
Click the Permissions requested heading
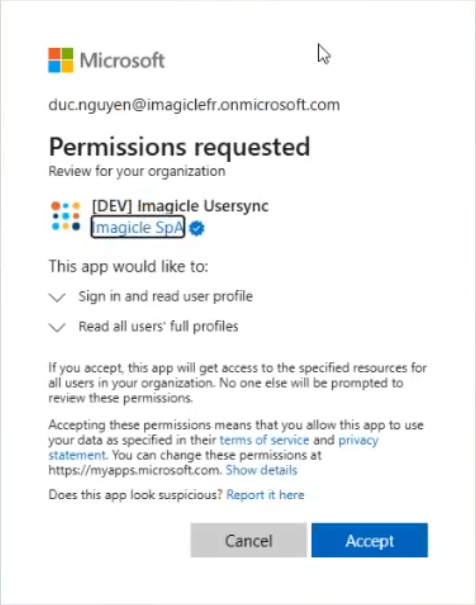[179, 147]
